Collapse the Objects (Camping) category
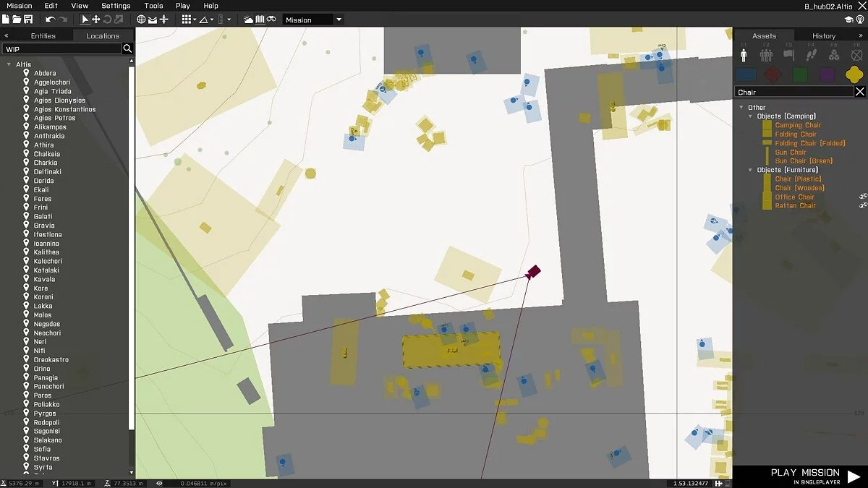The height and width of the screenshot is (488, 868). [x=750, y=116]
